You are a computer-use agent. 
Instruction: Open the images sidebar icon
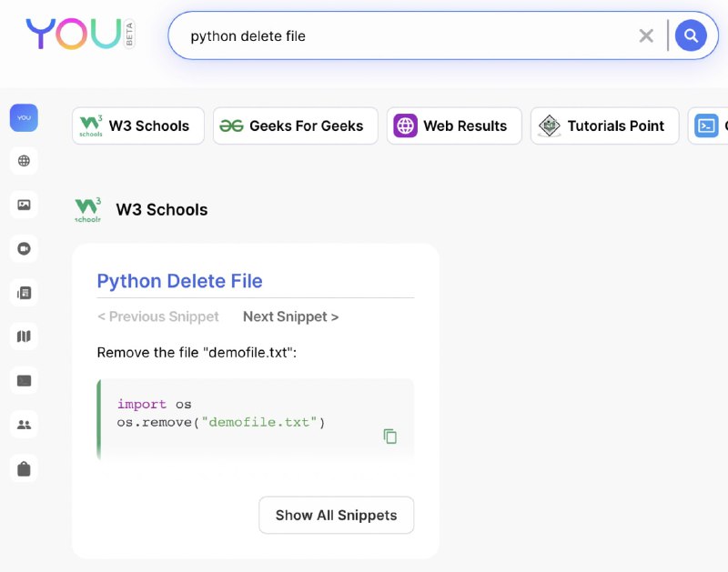(x=24, y=205)
